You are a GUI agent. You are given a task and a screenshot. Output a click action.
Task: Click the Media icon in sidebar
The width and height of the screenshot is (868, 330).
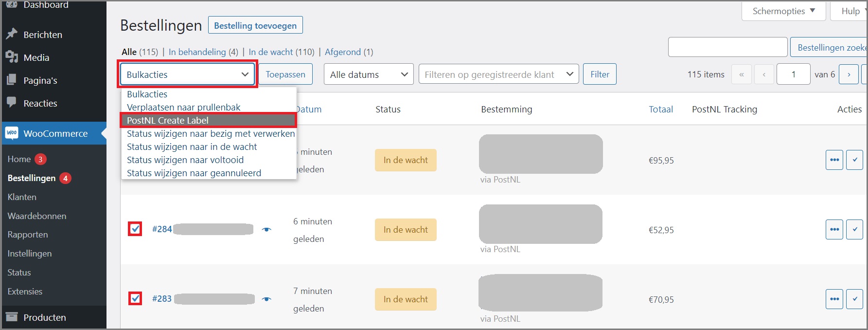tap(12, 57)
